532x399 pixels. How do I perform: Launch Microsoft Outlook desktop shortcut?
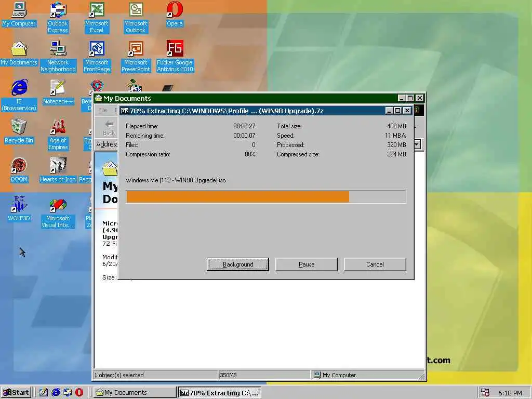[x=136, y=17]
